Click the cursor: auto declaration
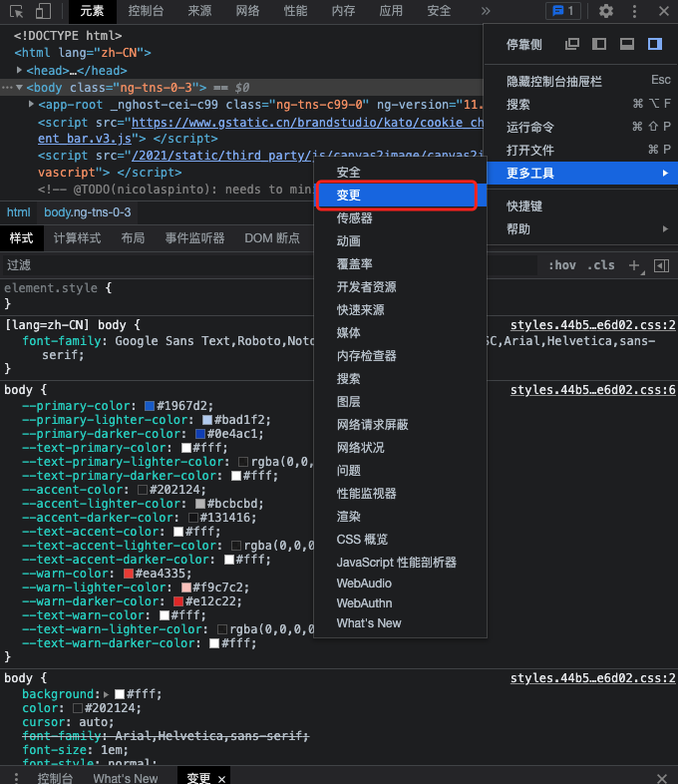678x784 pixels. tap(68, 722)
